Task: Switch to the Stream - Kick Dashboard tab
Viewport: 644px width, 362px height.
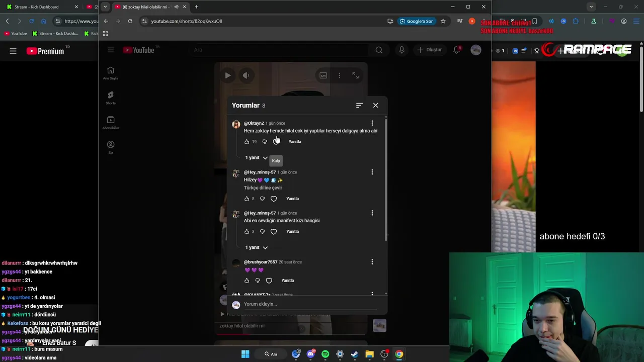Action: [41, 7]
